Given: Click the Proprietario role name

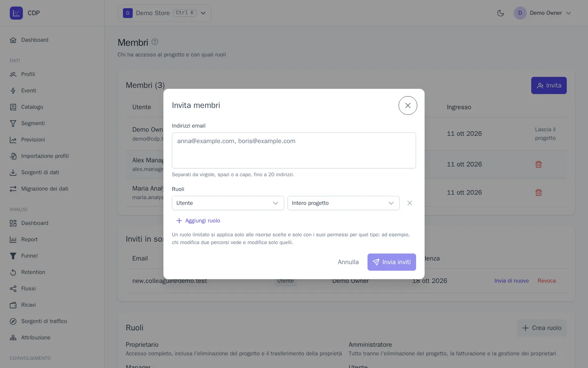Looking at the screenshot, I should pos(142,345).
